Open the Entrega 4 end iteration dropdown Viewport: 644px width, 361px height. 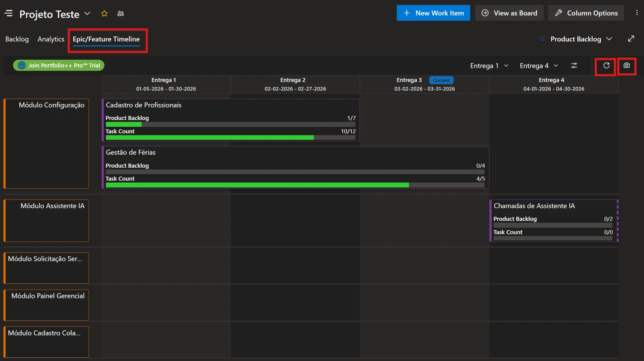point(539,66)
